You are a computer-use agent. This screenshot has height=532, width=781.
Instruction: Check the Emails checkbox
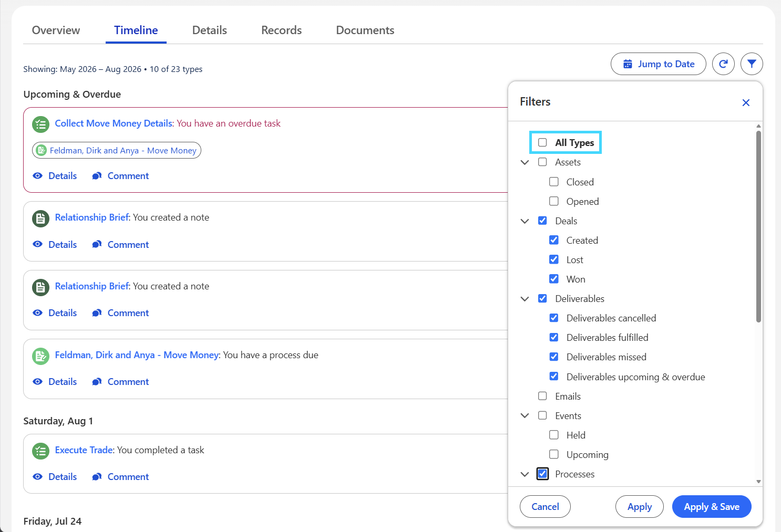click(x=542, y=396)
